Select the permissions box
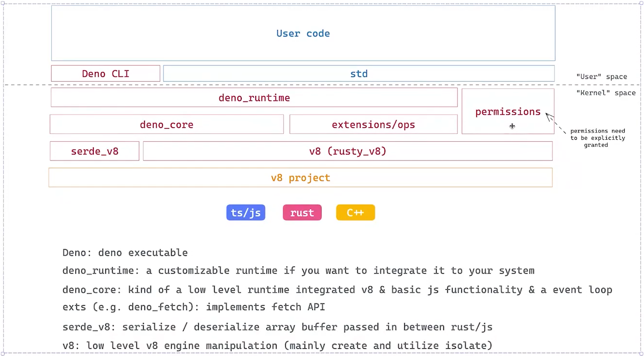 tap(508, 111)
